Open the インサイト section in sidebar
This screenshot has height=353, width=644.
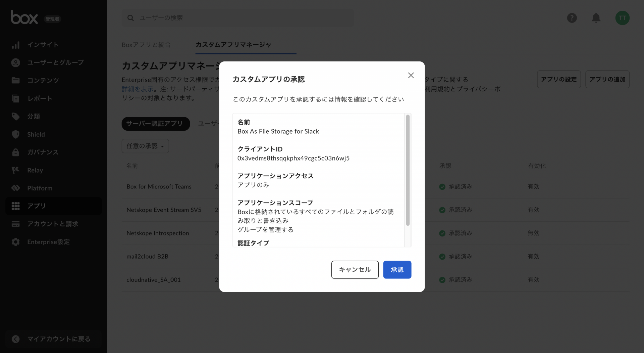43,45
